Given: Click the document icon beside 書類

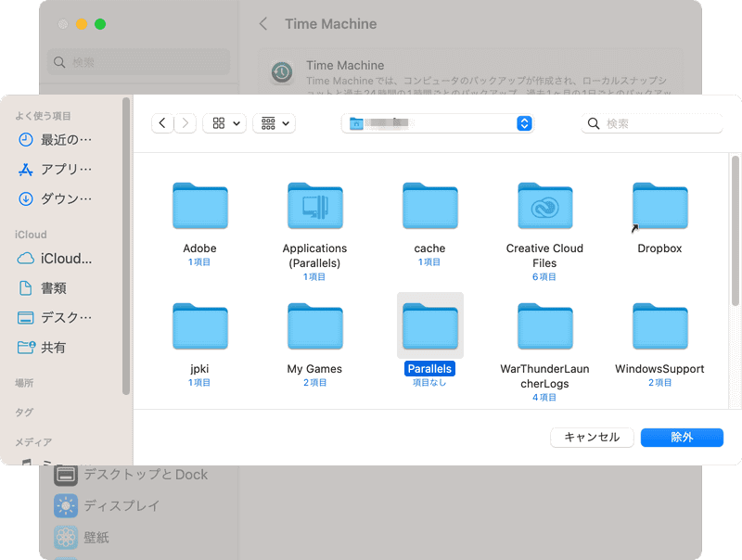Looking at the screenshot, I should click(x=26, y=287).
